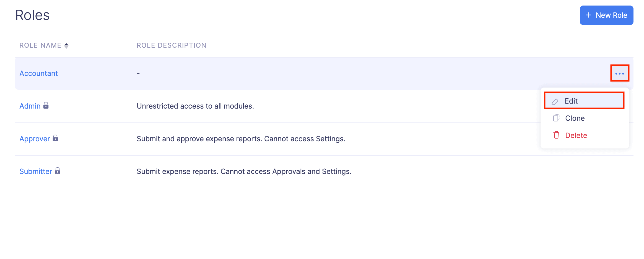Sort by the ROLE NAME column header
The image size is (644, 259).
[x=40, y=45]
